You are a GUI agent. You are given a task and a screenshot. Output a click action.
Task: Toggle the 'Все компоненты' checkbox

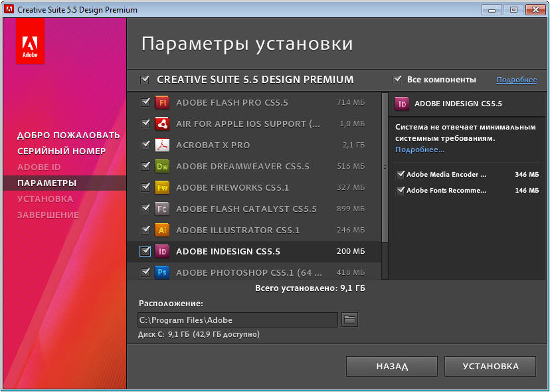pyautogui.click(x=398, y=80)
